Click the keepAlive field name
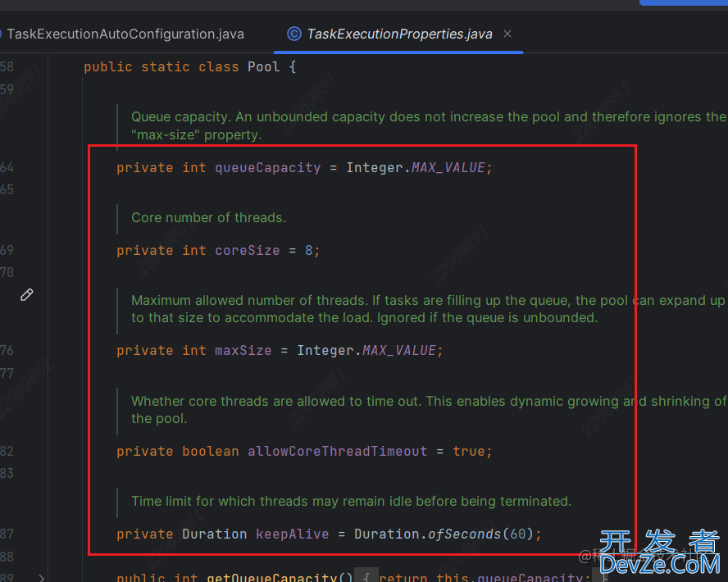Viewport: 728px width, 582px height. tap(292, 534)
